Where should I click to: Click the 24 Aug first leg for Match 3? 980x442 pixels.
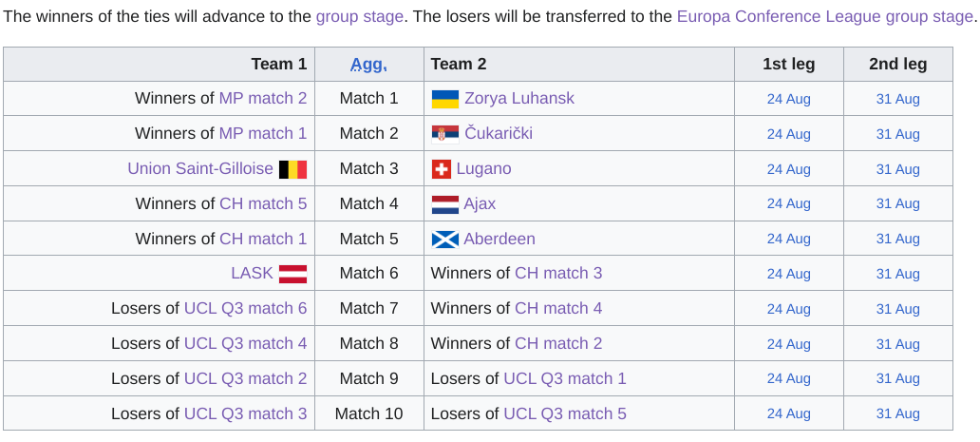pyautogui.click(x=789, y=169)
